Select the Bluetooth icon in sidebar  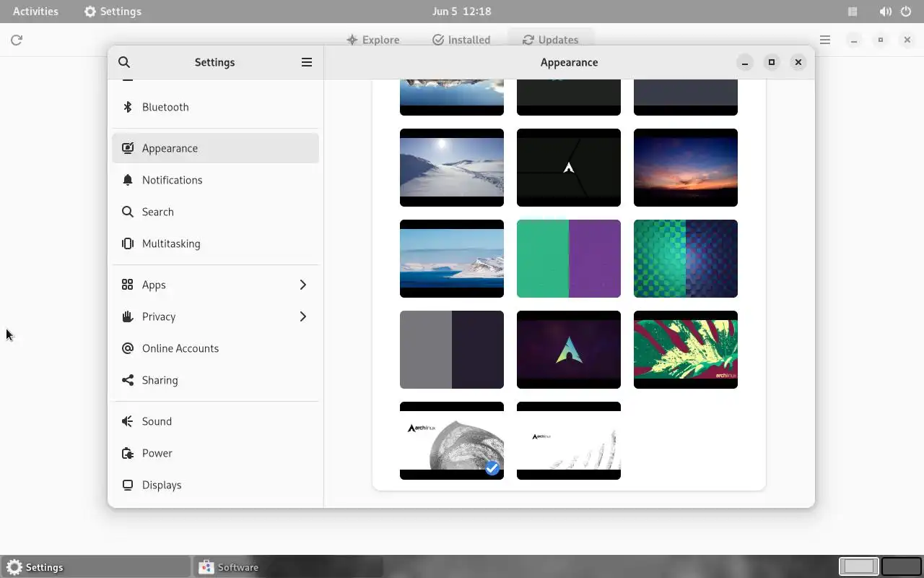point(128,107)
